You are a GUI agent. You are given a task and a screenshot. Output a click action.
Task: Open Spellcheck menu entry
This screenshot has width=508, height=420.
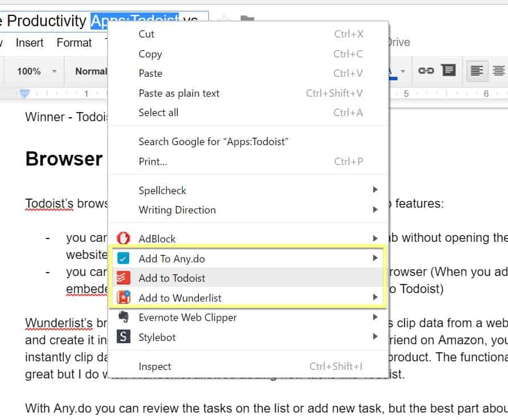(x=248, y=191)
